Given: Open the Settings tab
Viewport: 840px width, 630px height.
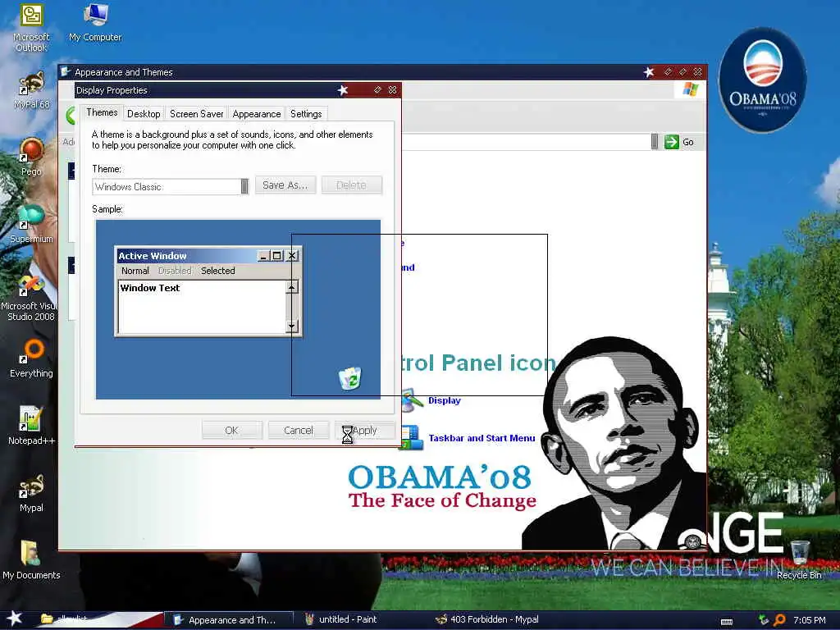Looking at the screenshot, I should [306, 114].
